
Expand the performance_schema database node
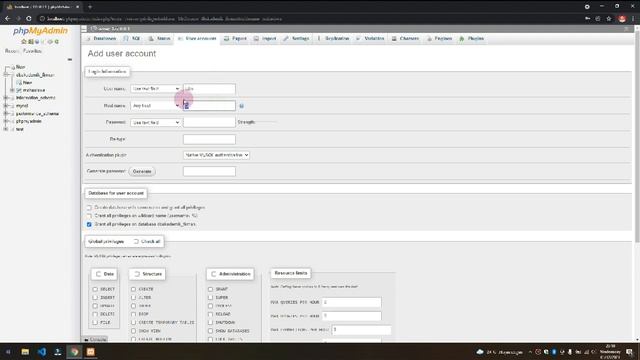click(6, 114)
